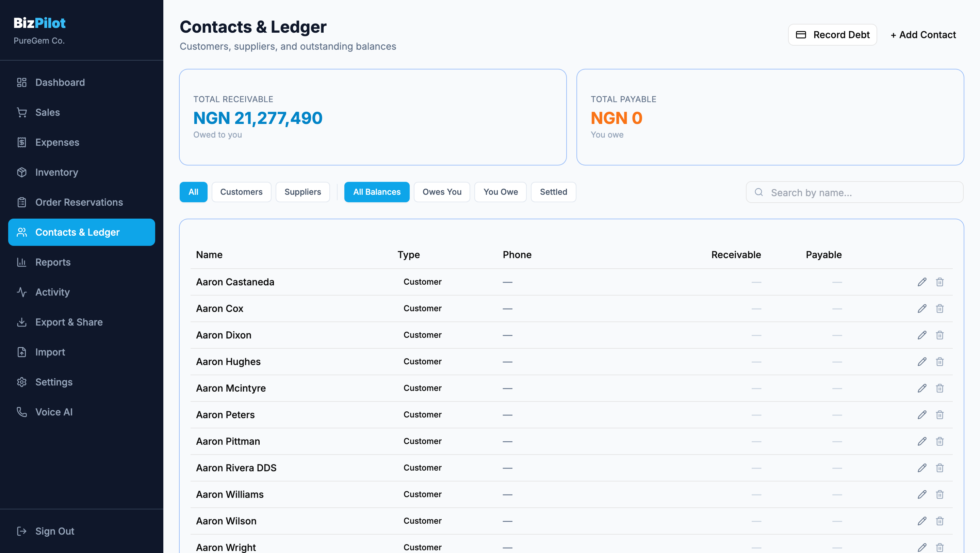This screenshot has height=553, width=980.
Task: Sign Out of BizPilot
Action: 81,531
